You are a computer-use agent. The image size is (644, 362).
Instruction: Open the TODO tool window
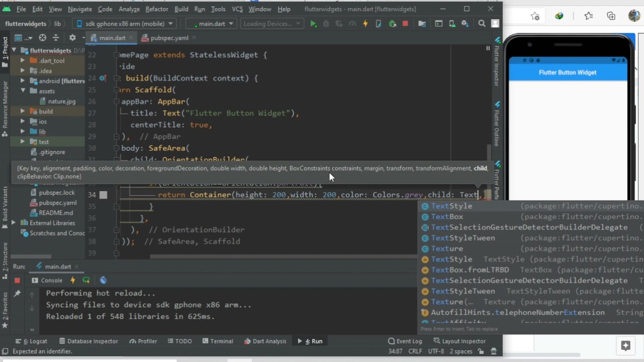click(179, 341)
